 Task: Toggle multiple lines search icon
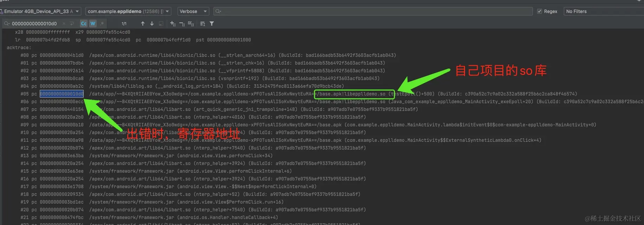coord(203,24)
